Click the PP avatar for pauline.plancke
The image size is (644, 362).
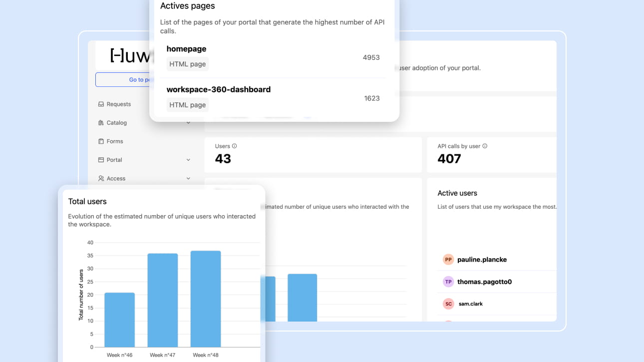(x=448, y=260)
